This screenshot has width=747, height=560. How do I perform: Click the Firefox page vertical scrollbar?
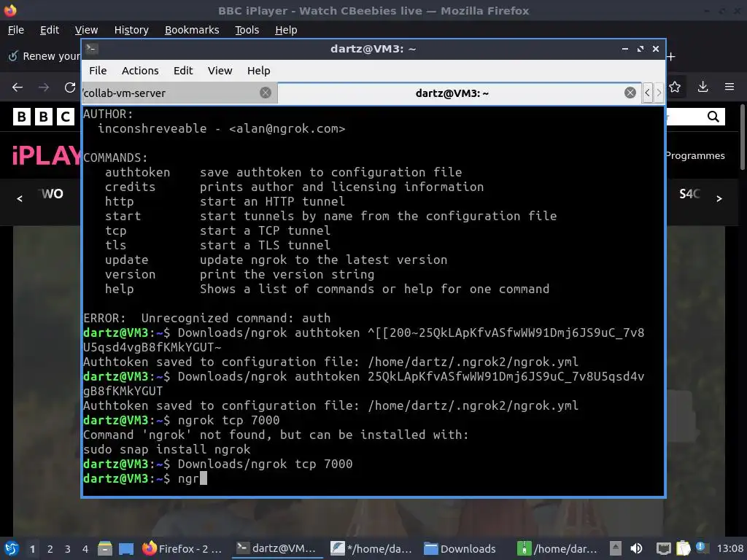tap(743, 136)
